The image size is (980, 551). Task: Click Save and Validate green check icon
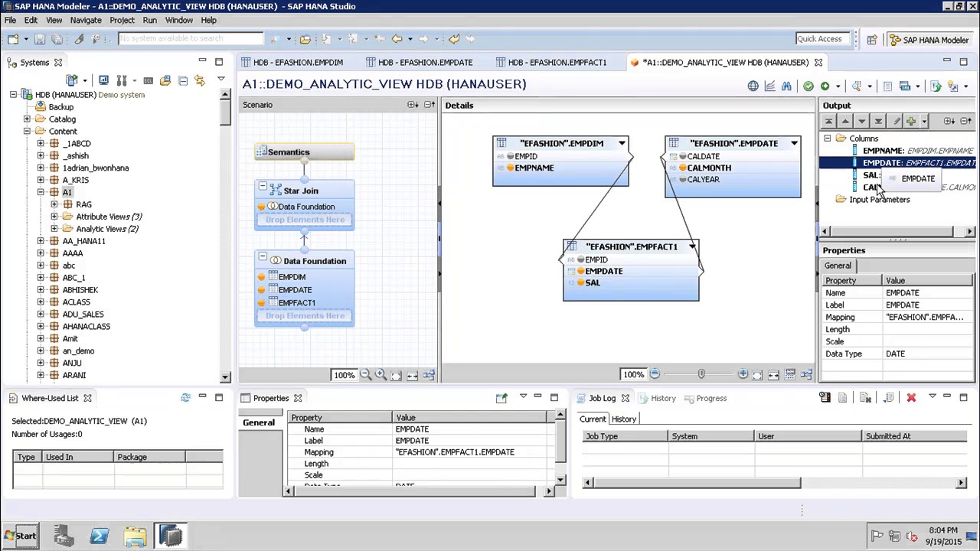click(x=808, y=86)
